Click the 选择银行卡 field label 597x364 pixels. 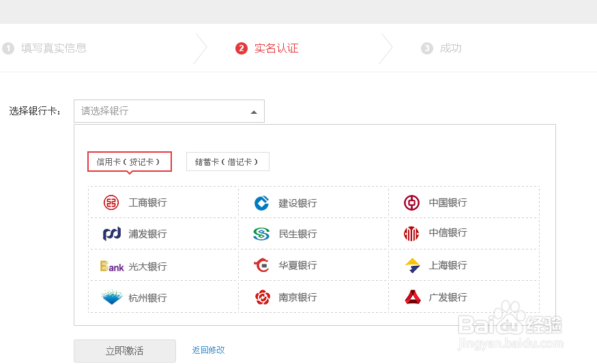(x=35, y=111)
